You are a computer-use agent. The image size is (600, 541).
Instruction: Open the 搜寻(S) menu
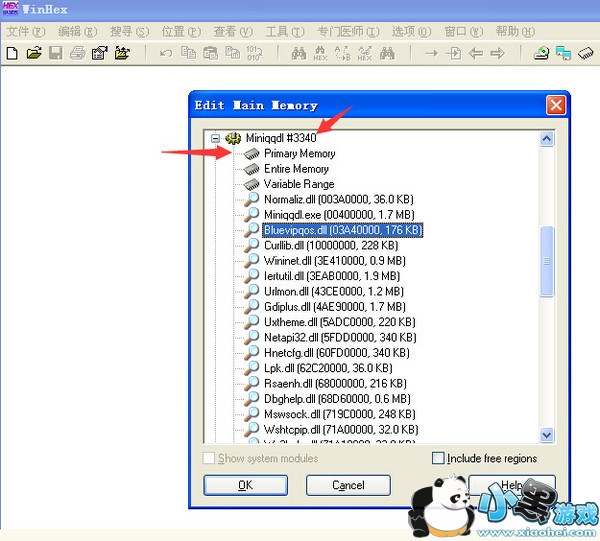(x=130, y=31)
